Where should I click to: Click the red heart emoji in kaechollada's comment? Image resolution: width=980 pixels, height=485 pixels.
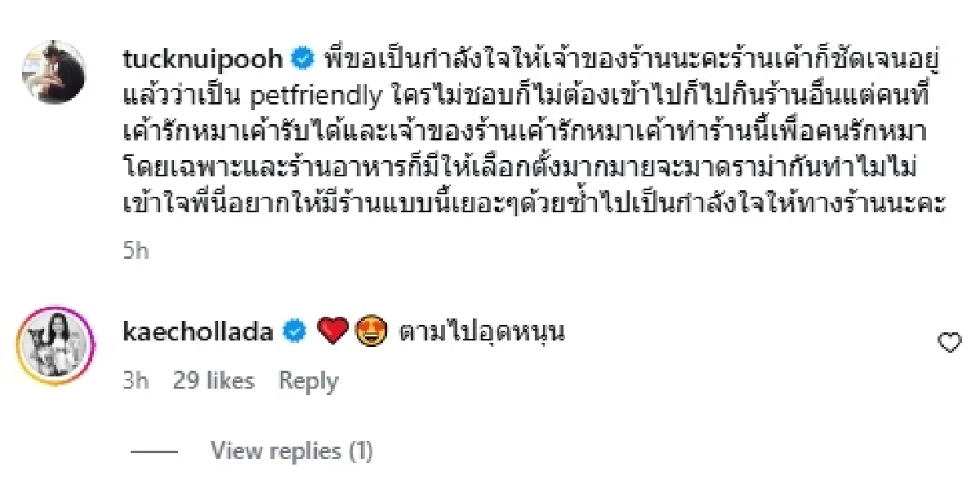332,331
